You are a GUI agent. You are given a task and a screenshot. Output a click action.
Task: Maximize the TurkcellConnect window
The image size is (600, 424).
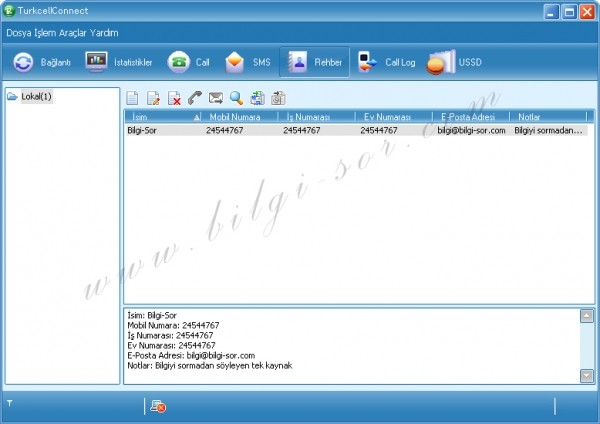tap(569, 12)
